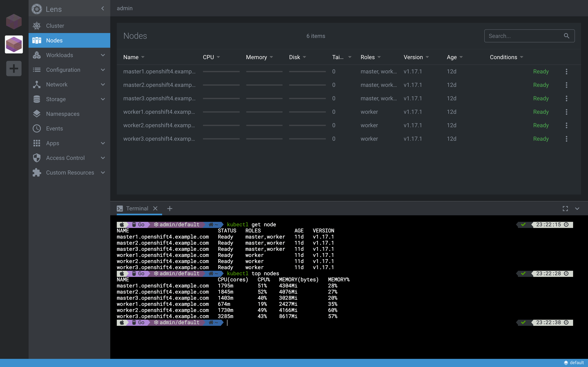Collapse the terminal dock with chevron
Image resolution: width=588 pixels, height=367 pixels.
[577, 209]
